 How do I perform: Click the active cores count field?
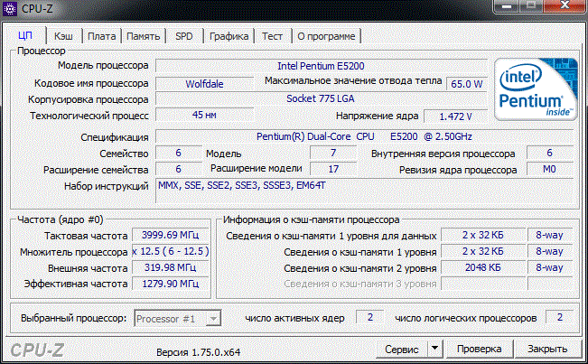[x=369, y=317]
